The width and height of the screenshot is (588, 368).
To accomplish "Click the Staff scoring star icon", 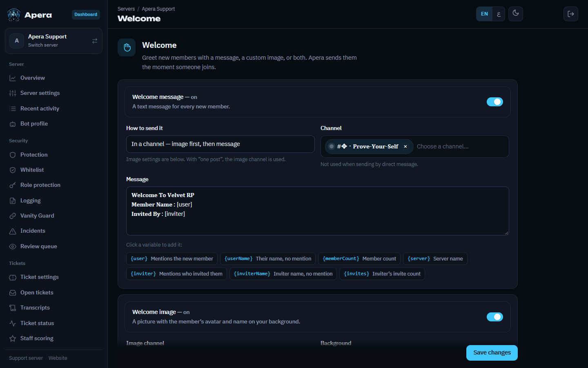I will coord(13,339).
